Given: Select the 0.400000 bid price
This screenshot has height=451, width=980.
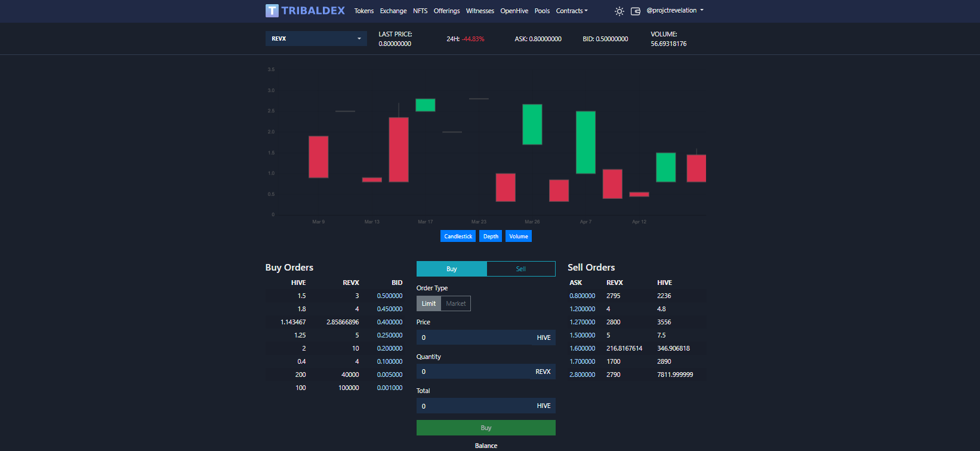Looking at the screenshot, I should tap(390, 322).
